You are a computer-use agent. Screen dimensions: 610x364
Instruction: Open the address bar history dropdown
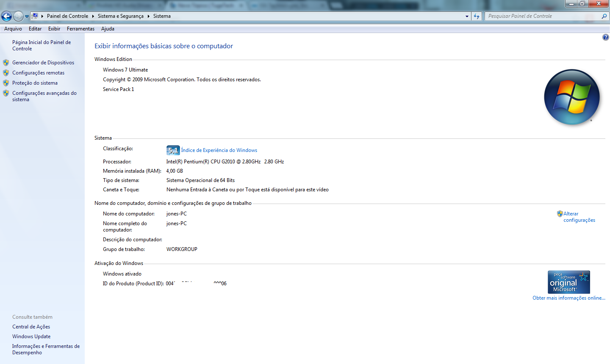pyautogui.click(x=467, y=16)
